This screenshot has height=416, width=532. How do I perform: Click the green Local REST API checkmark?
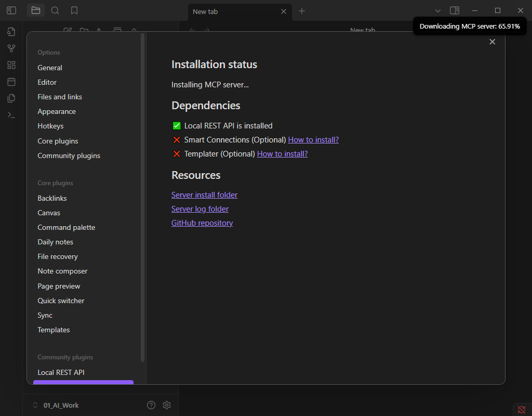click(177, 126)
